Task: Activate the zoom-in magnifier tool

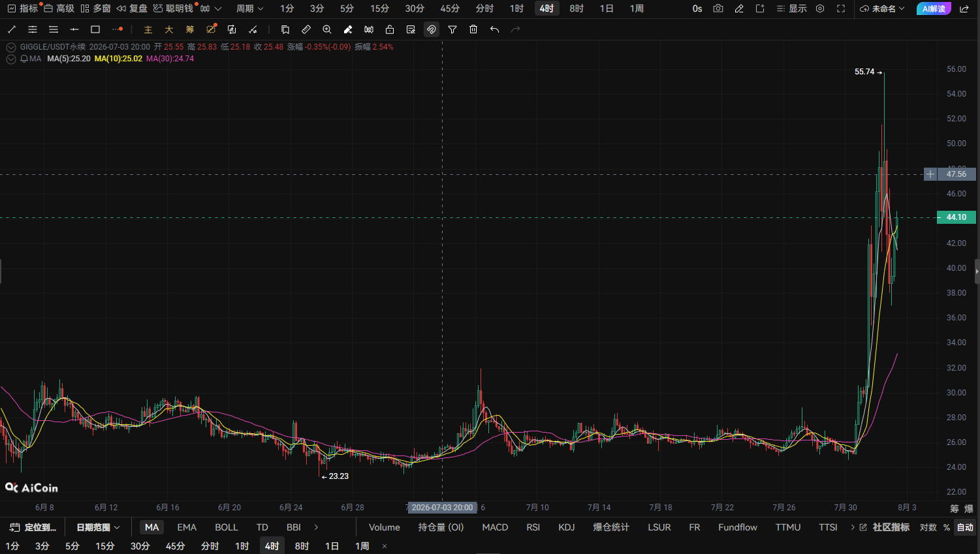Action: coord(327,29)
